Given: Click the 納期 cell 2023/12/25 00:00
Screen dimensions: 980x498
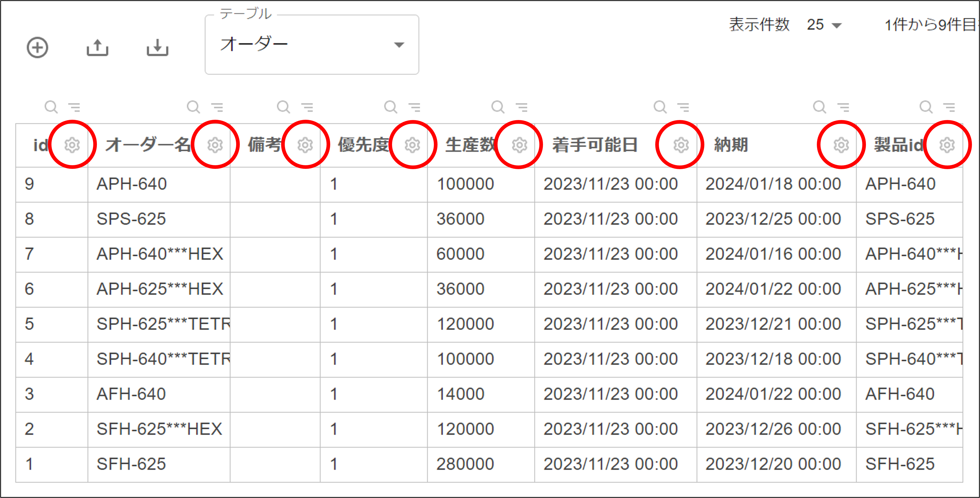Looking at the screenshot, I should (777, 220).
